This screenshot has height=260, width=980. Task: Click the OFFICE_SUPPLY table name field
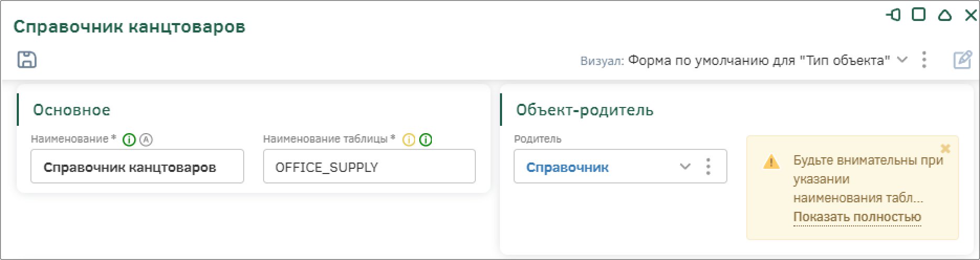[x=369, y=167]
